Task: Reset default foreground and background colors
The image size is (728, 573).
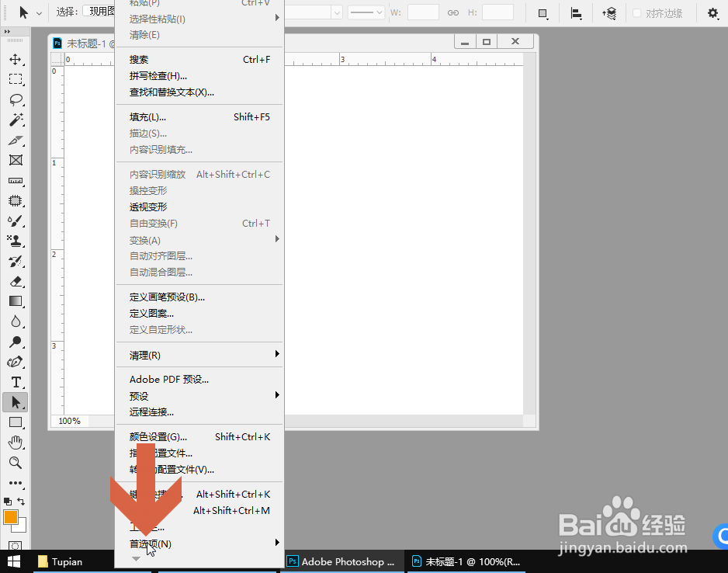Action: tap(8, 502)
